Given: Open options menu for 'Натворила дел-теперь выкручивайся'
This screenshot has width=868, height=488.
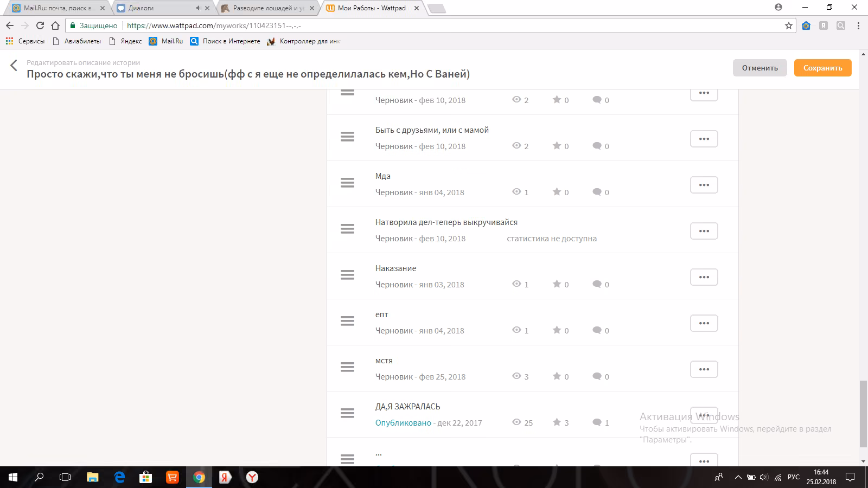Looking at the screenshot, I should coord(704,231).
